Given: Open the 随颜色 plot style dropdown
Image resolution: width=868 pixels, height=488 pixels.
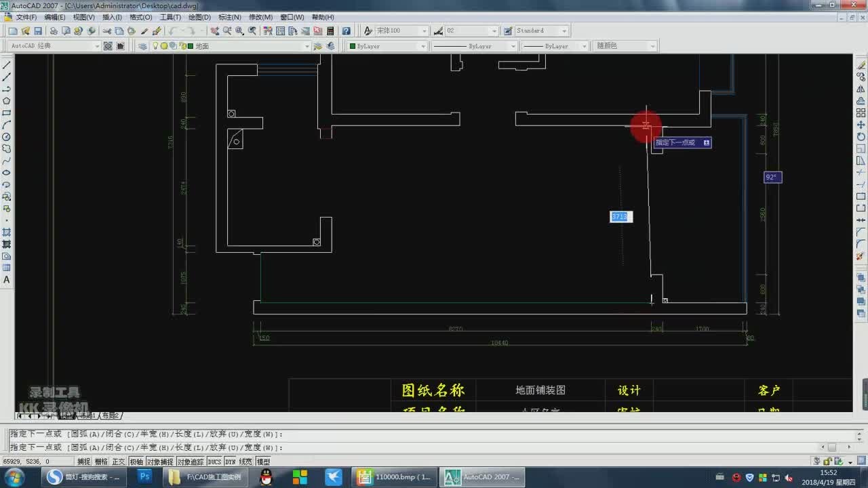Looking at the screenshot, I should tap(625, 46).
